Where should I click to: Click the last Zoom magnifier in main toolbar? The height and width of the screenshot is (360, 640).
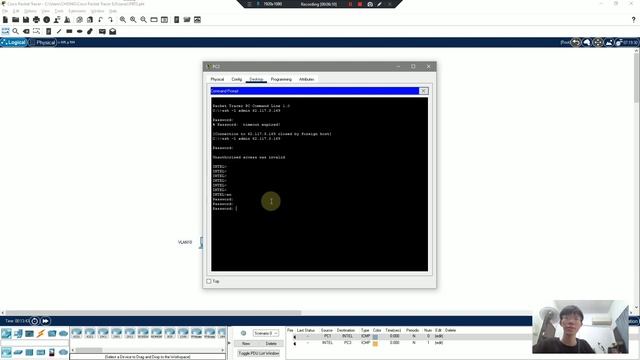144,20
